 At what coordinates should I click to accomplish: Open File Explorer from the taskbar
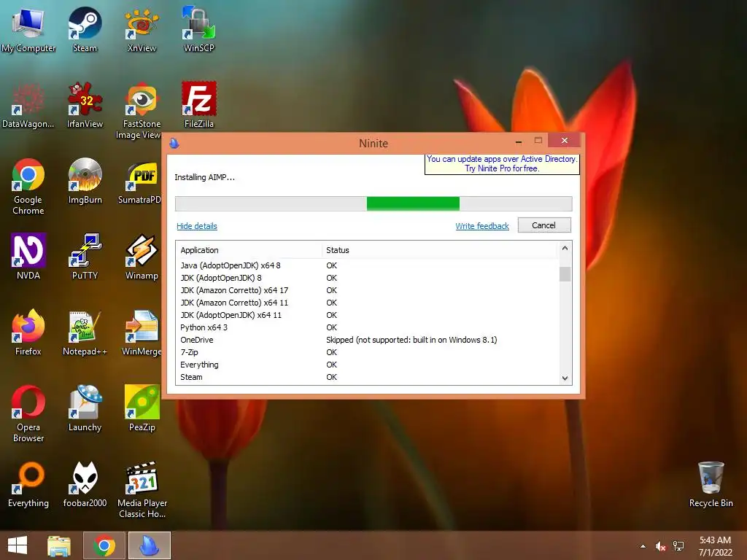59,545
